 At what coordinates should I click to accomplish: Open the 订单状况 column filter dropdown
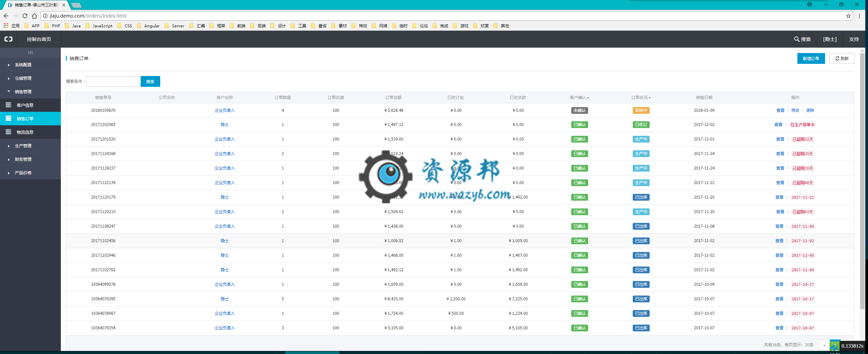pyautogui.click(x=641, y=98)
